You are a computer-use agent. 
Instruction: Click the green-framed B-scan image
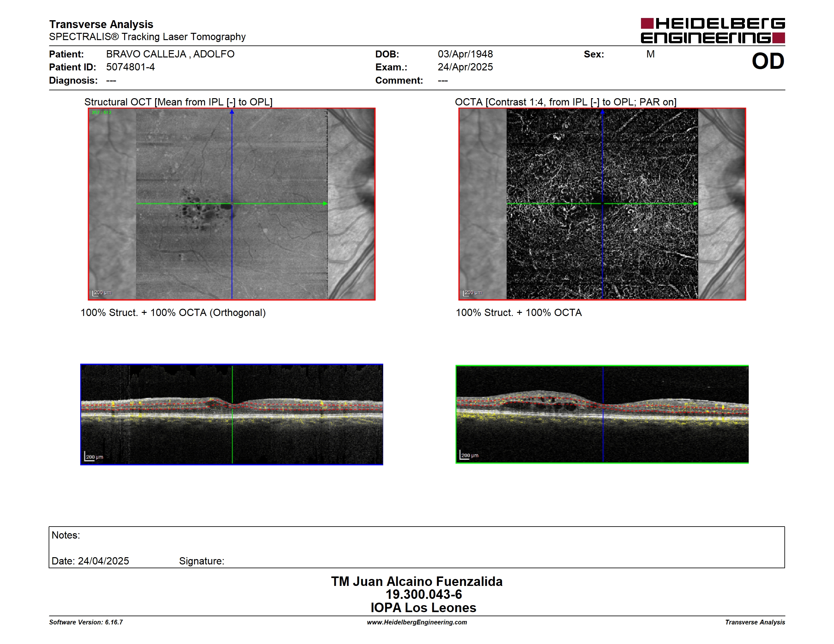tap(602, 414)
